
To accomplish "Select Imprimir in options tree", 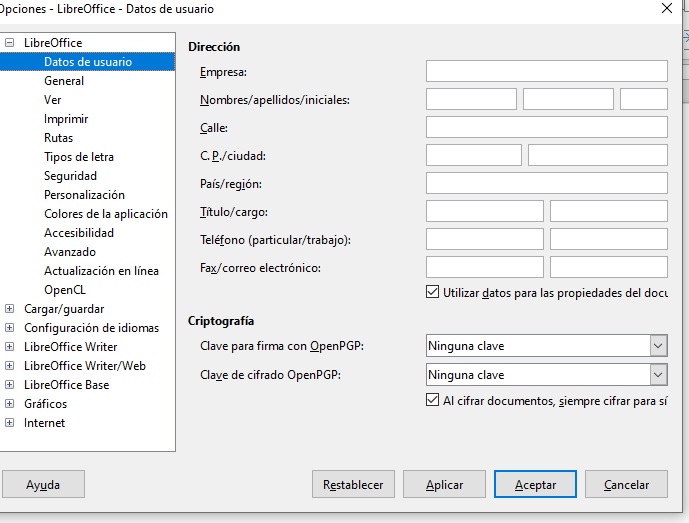I will [66, 119].
